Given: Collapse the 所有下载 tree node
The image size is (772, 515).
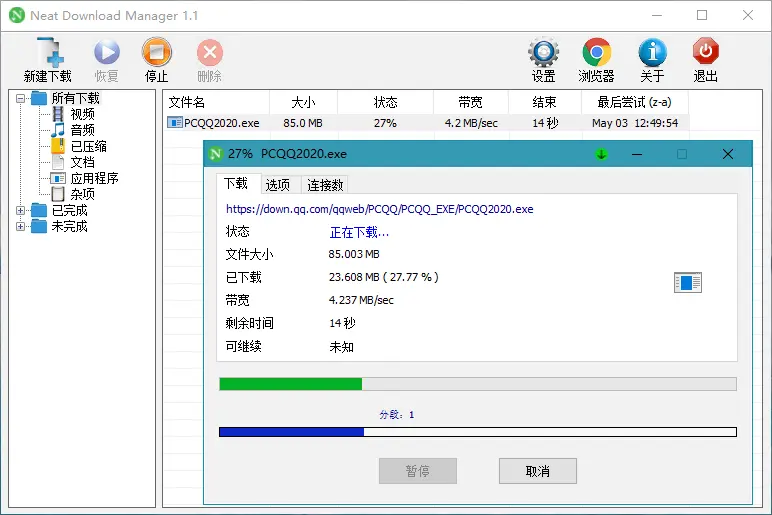Looking at the screenshot, I should [20, 98].
